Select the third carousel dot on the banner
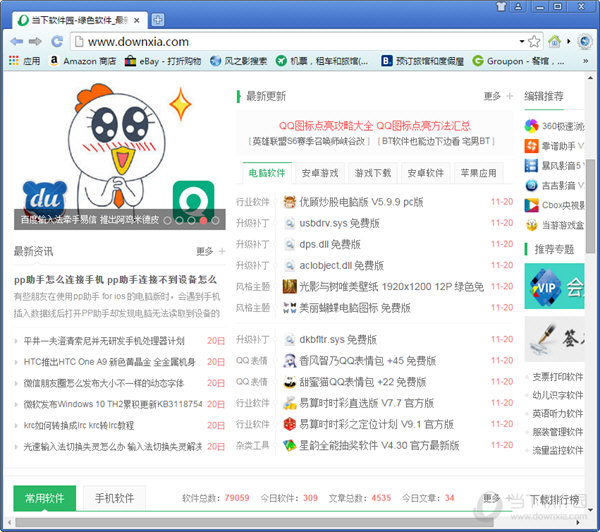600x532 pixels. (191, 220)
